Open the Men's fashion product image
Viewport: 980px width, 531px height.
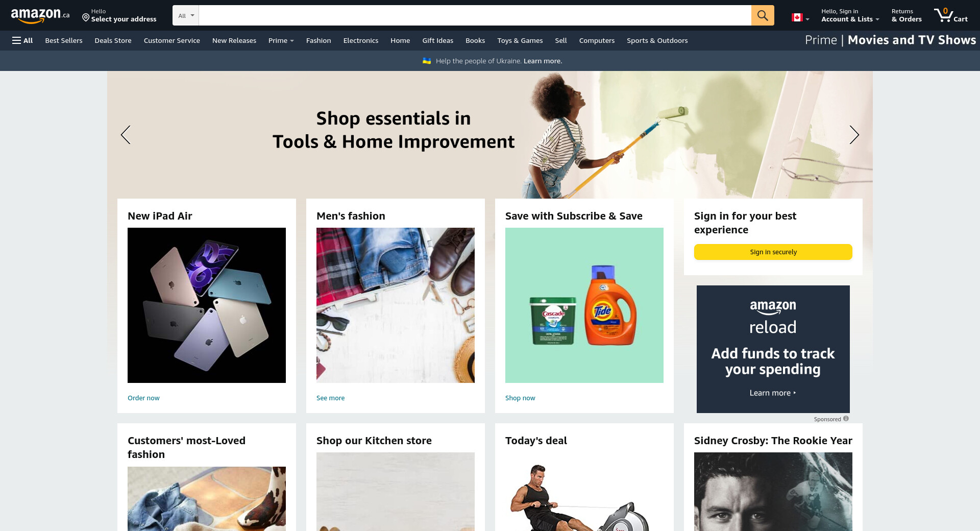[x=396, y=305]
